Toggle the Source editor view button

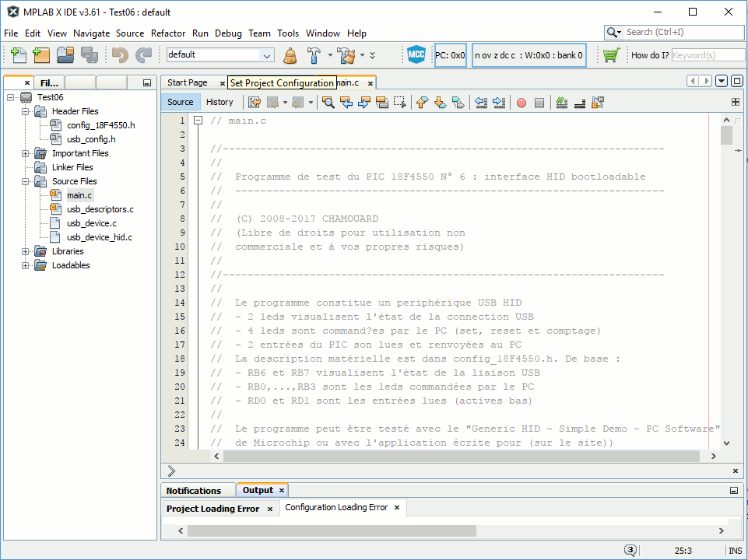click(x=180, y=102)
